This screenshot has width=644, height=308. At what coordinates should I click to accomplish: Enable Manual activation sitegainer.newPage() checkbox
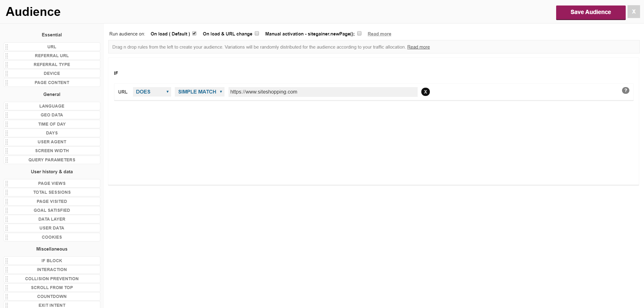point(359,33)
